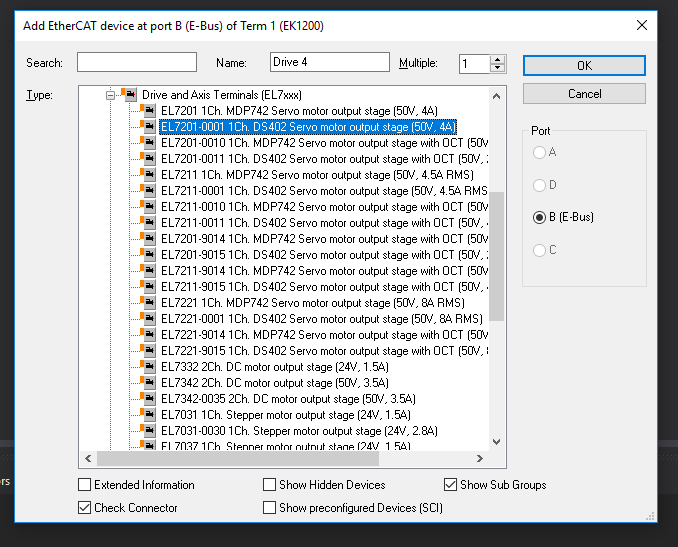Screen dimensions: 678x547
Task: Click the EL7201-0001 DS402 device icon
Action: (x=148, y=127)
